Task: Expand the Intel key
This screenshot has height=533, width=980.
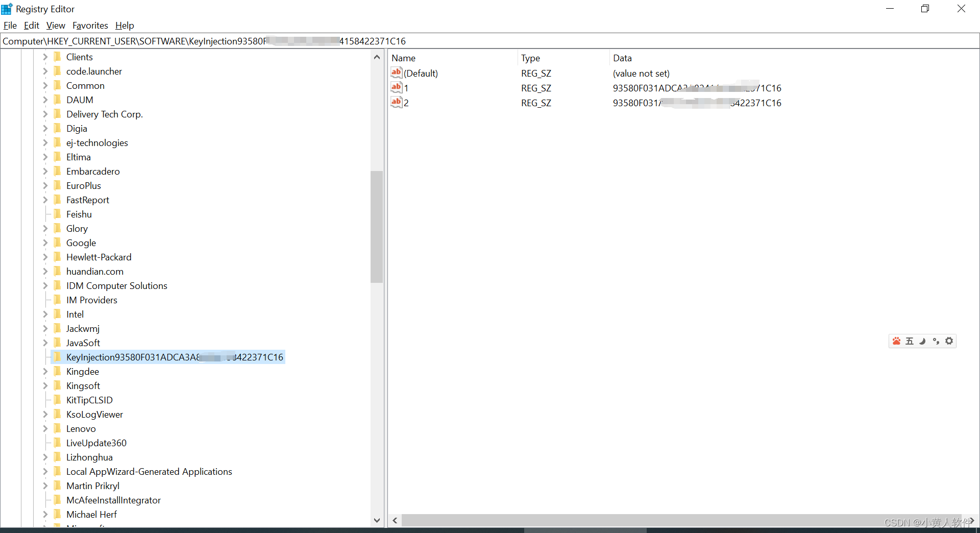Action: [45, 314]
